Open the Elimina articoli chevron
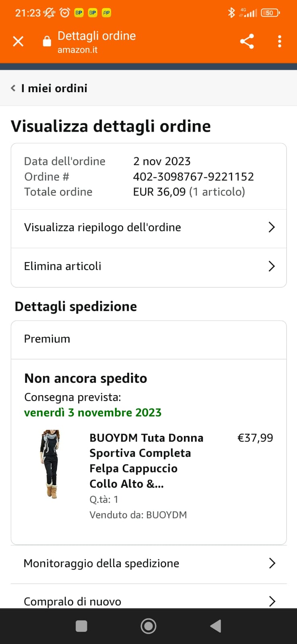The height and width of the screenshot is (644, 297). tap(272, 266)
